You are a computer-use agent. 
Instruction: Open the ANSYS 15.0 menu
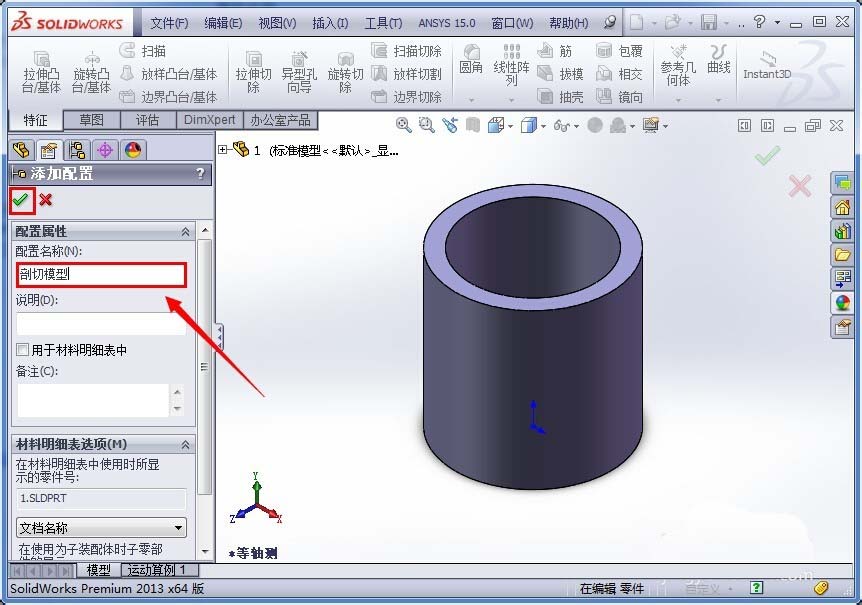[x=446, y=23]
